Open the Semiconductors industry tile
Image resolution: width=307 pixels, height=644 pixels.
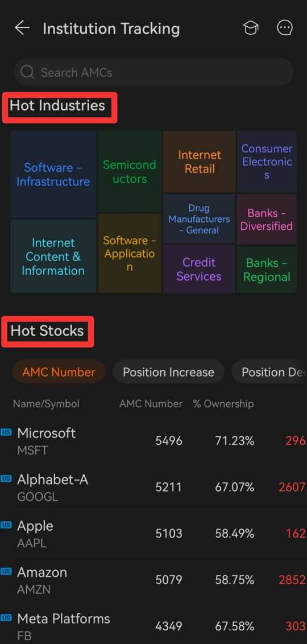pyautogui.click(x=130, y=172)
